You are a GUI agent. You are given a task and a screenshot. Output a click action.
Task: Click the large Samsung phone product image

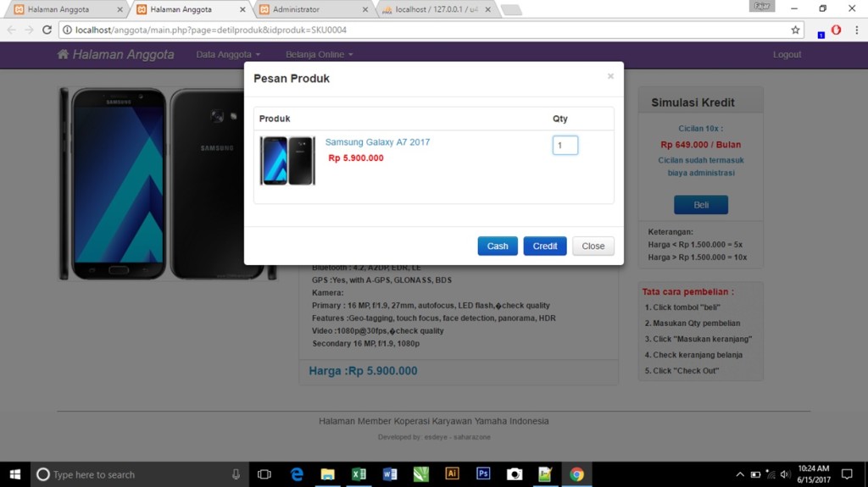(x=167, y=184)
